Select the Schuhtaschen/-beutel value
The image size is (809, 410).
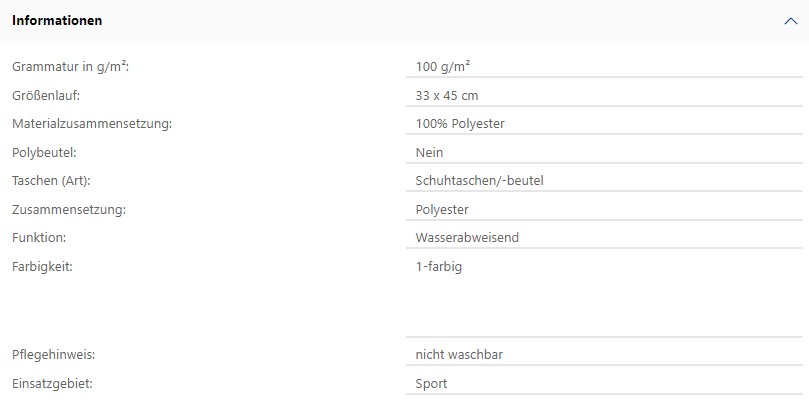coord(479,181)
